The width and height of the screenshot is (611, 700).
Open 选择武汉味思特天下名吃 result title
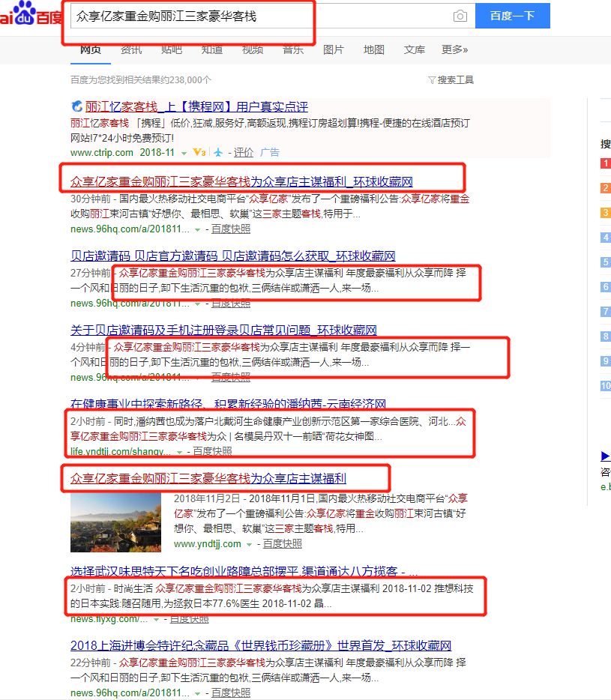click(244, 571)
